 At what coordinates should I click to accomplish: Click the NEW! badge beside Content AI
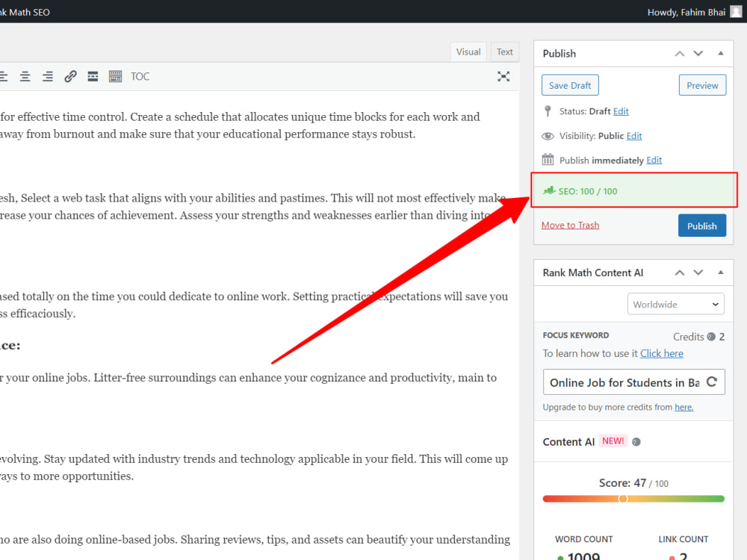click(613, 441)
